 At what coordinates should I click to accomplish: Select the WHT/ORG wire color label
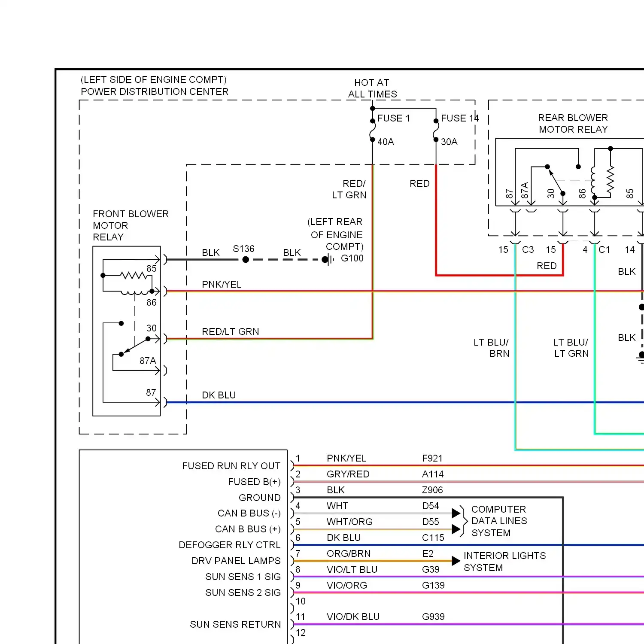coord(349,522)
